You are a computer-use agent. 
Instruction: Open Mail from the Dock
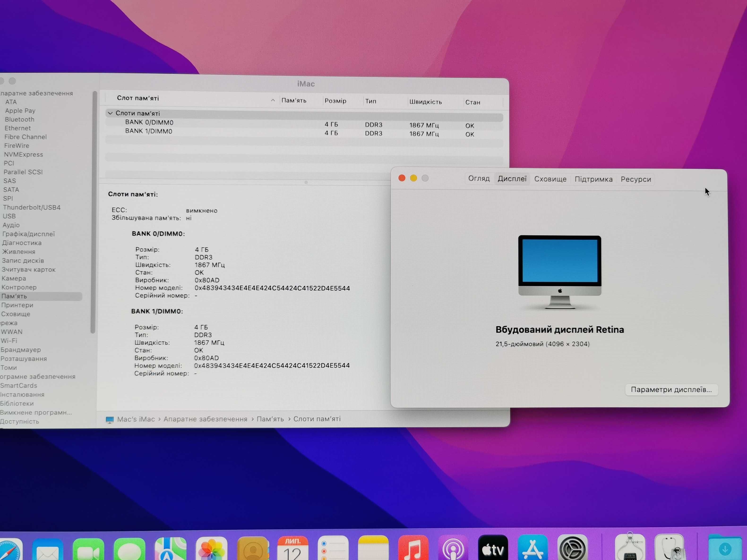click(x=48, y=550)
